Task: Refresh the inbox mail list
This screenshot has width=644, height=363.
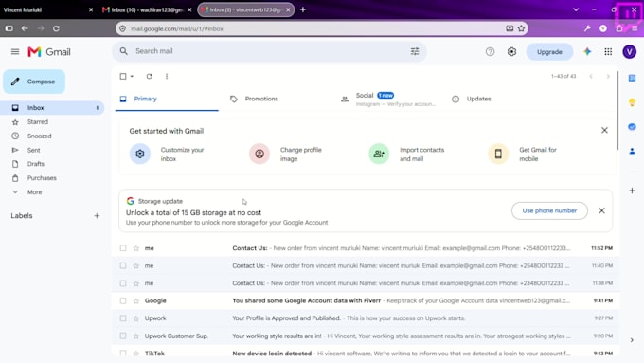Action: pyautogui.click(x=149, y=76)
